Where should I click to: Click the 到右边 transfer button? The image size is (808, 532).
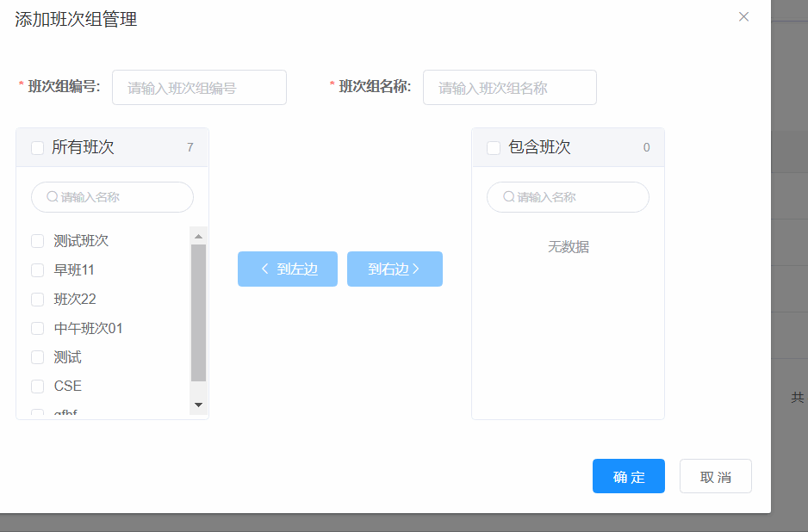(x=395, y=269)
